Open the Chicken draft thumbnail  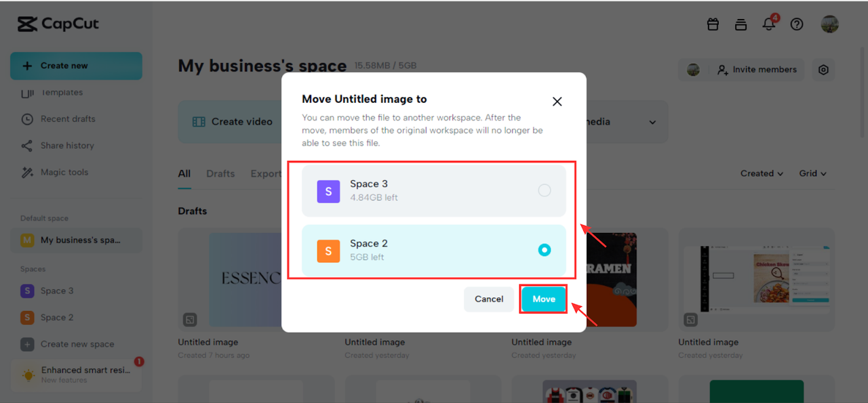pyautogui.click(x=757, y=279)
